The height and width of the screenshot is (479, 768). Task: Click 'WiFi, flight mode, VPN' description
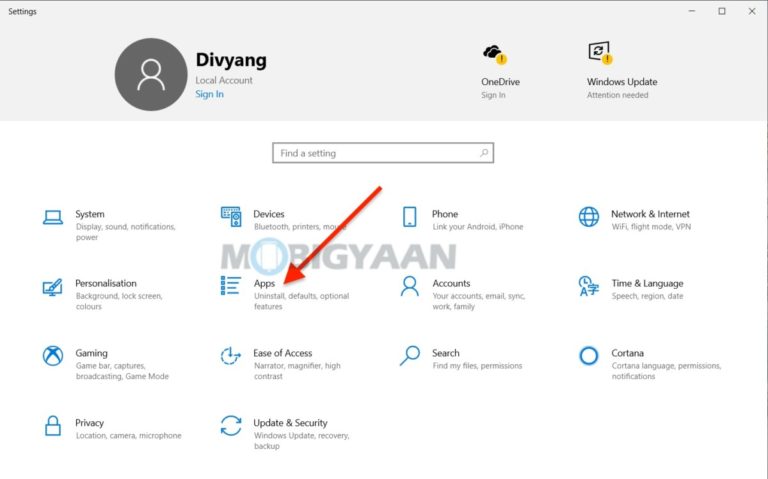651,227
